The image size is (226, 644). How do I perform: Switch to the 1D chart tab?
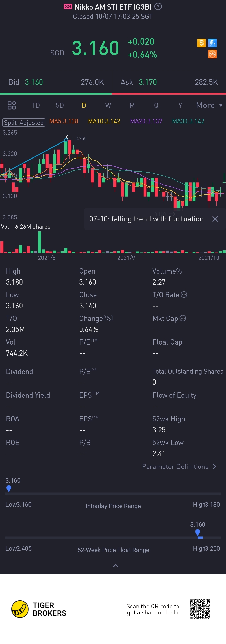pos(36,105)
